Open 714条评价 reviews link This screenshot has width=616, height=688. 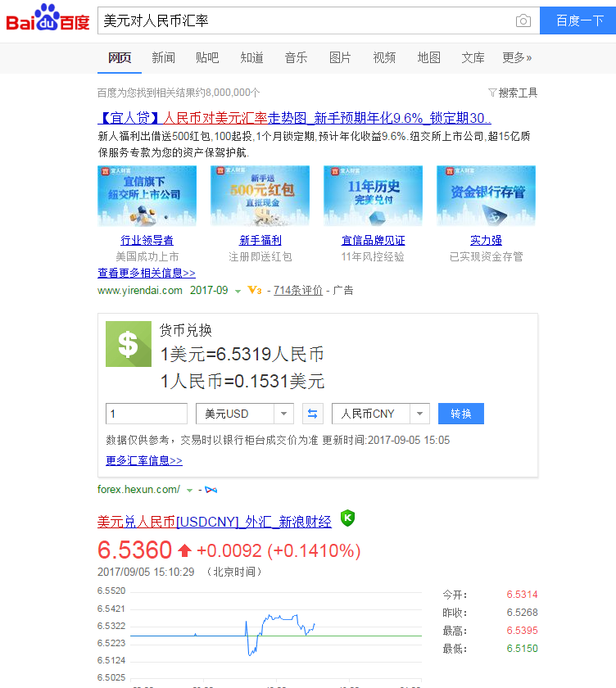[x=298, y=291]
